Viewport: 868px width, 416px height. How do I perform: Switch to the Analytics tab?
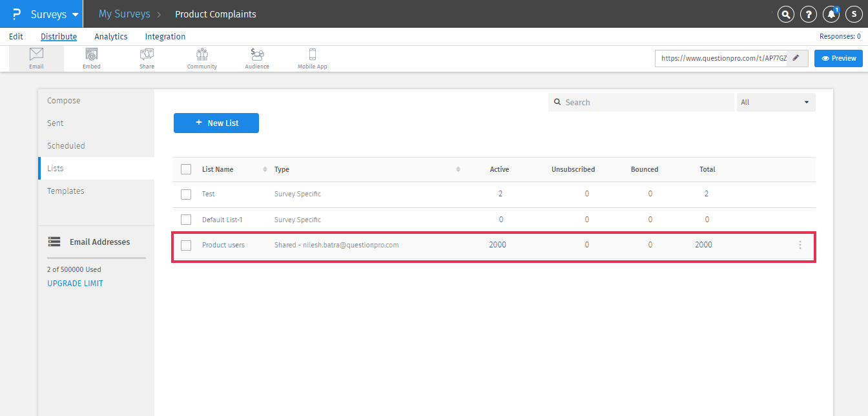(x=111, y=37)
